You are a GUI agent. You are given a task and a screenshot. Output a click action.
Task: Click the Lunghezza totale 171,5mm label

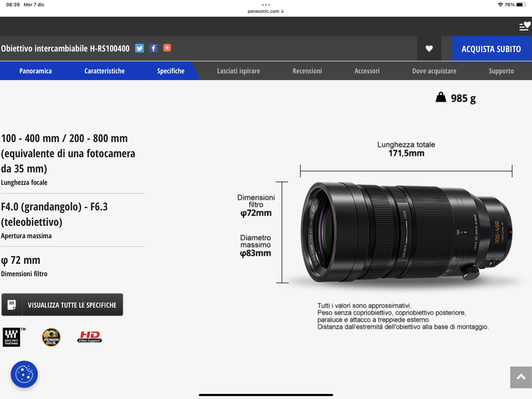click(406, 149)
